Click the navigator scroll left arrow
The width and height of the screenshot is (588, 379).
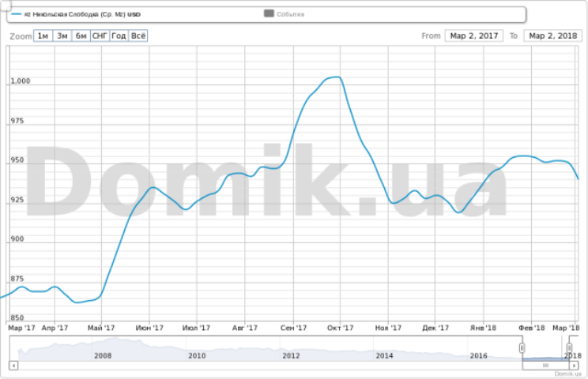pyautogui.click(x=13, y=365)
